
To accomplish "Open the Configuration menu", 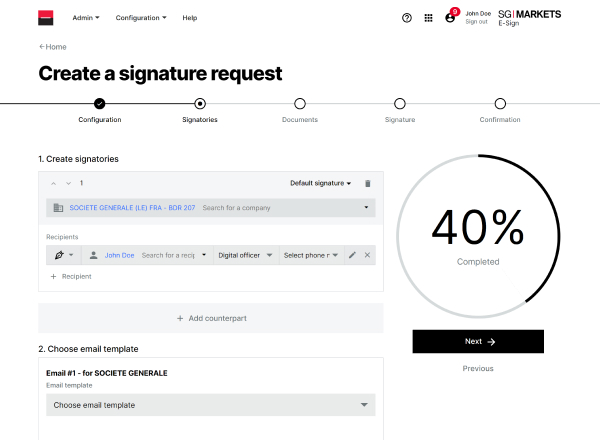I will (x=141, y=18).
